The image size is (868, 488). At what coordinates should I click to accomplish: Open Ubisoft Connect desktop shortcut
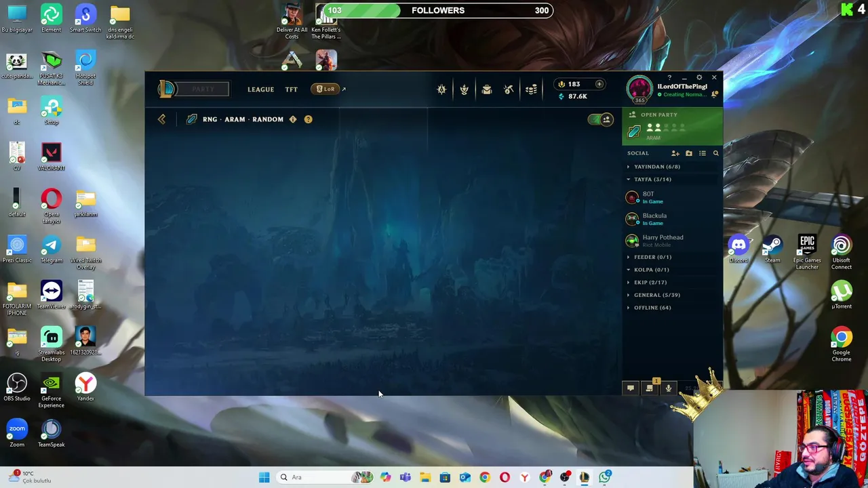click(x=842, y=252)
